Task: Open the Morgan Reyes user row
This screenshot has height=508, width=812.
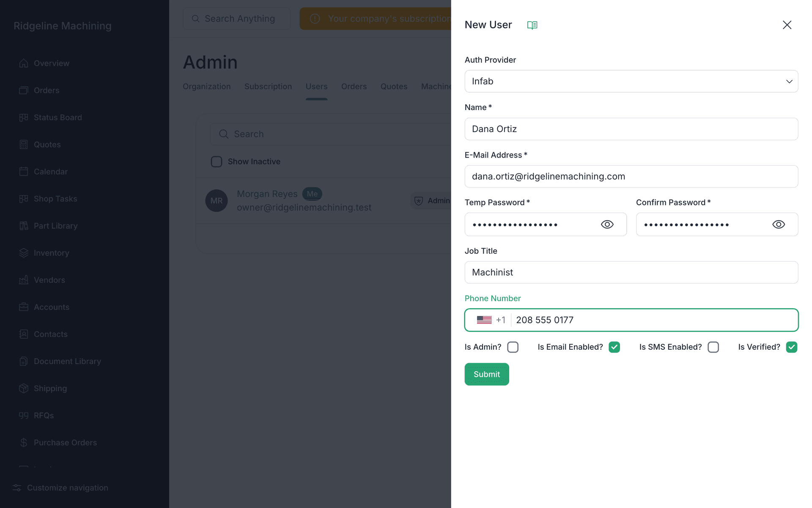Action: (x=324, y=201)
